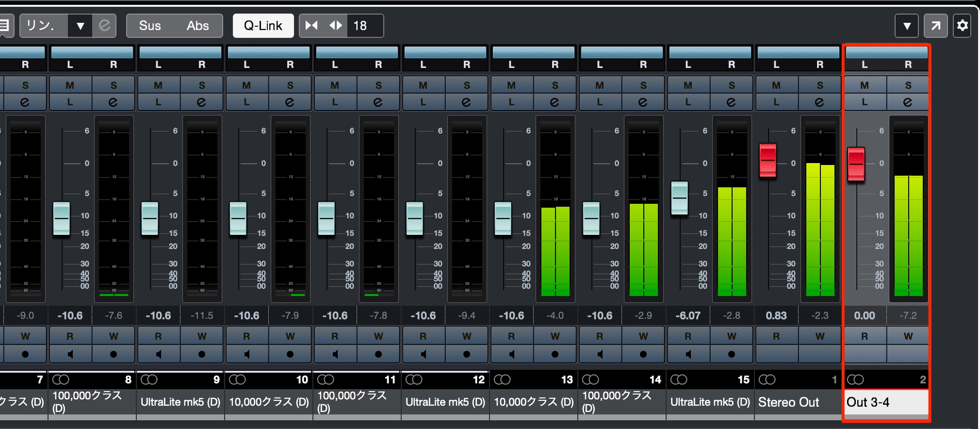980x429 pixels.
Task: Click the widen channel width icon
Action: [336, 25]
